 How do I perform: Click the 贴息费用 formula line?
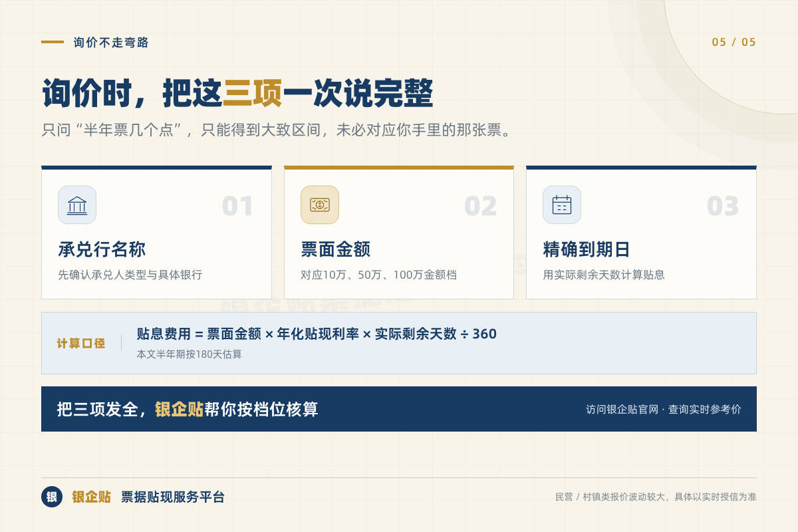pyautogui.click(x=317, y=334)
